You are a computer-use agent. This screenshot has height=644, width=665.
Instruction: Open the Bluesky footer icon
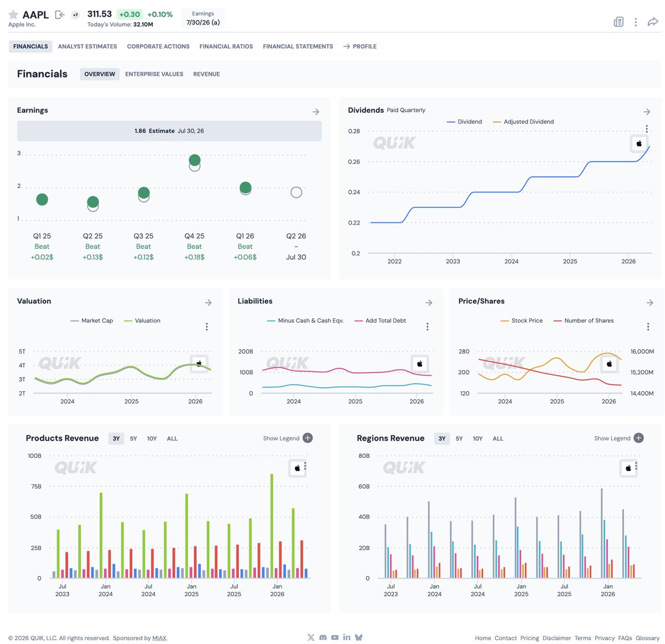click(359, 638)
